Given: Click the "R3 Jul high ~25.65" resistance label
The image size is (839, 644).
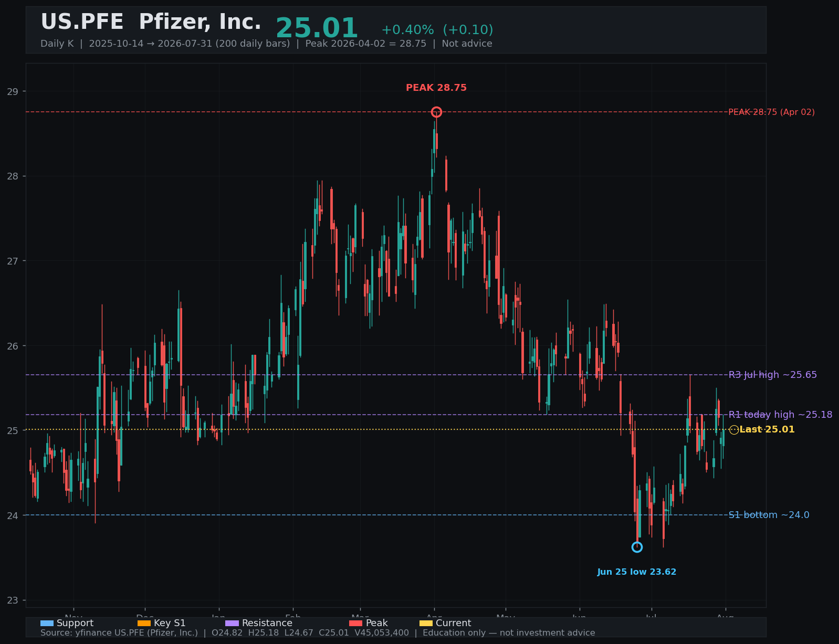Looking at the screenshot, I should tap(773, 375).
